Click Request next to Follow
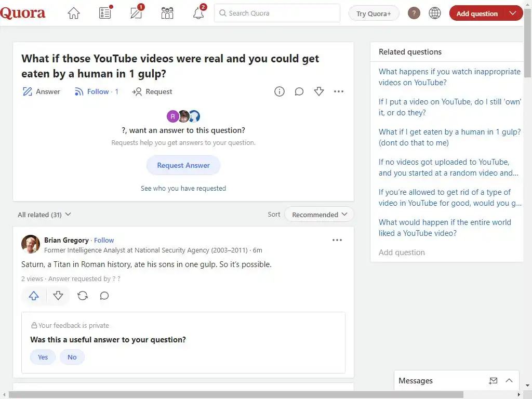Viewport: 532px width, 399px height. click(x=152, y=91)
